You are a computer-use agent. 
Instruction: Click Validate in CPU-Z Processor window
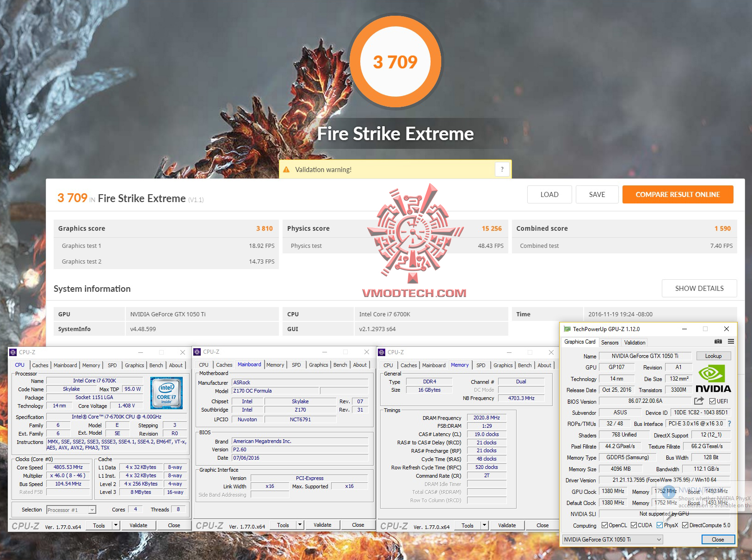pos(138,525)
